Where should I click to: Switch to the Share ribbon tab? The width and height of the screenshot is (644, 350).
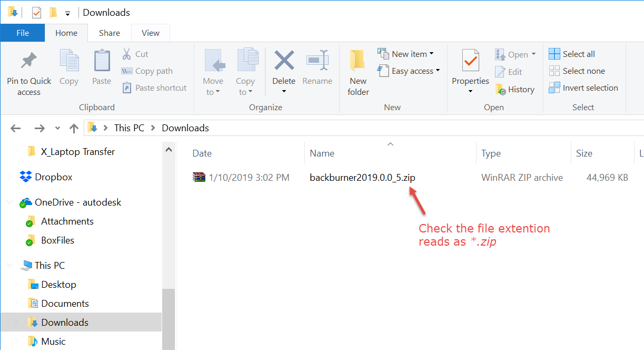110,33
